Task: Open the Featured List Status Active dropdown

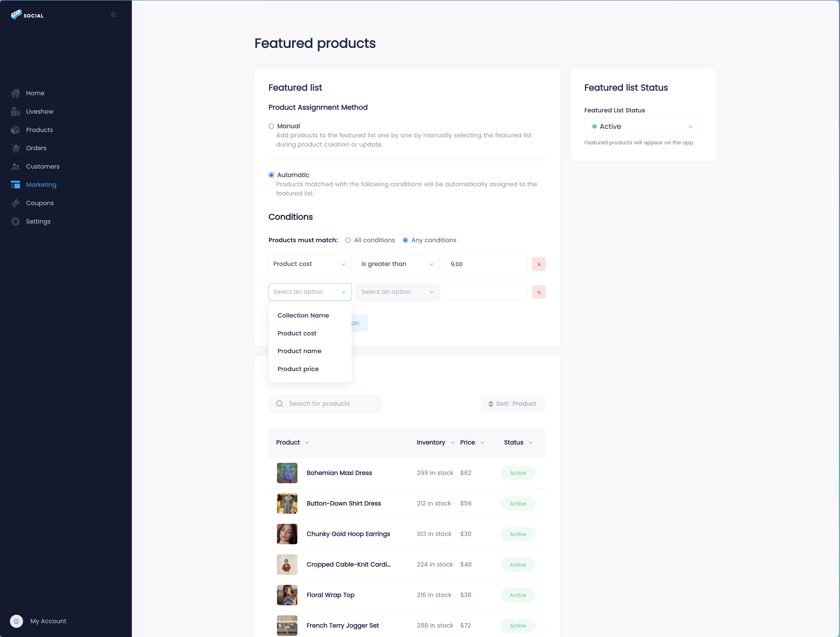Action: [642, 126]
